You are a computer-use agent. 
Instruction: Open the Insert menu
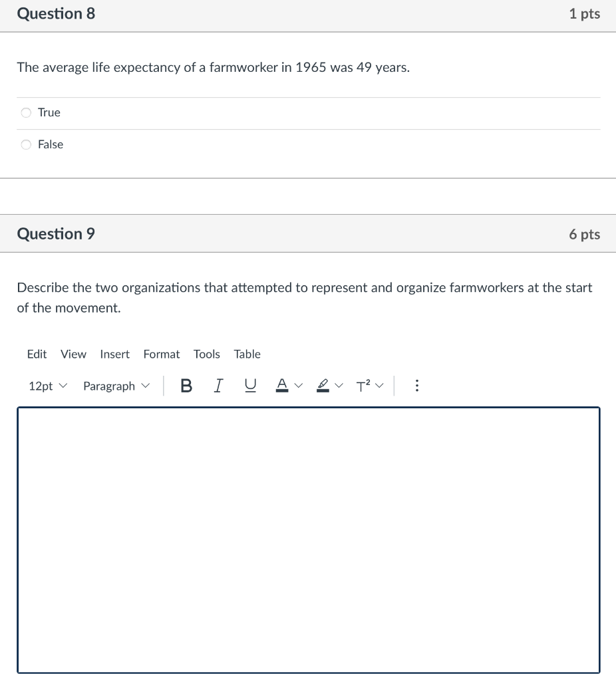click(x=114, y=354)
